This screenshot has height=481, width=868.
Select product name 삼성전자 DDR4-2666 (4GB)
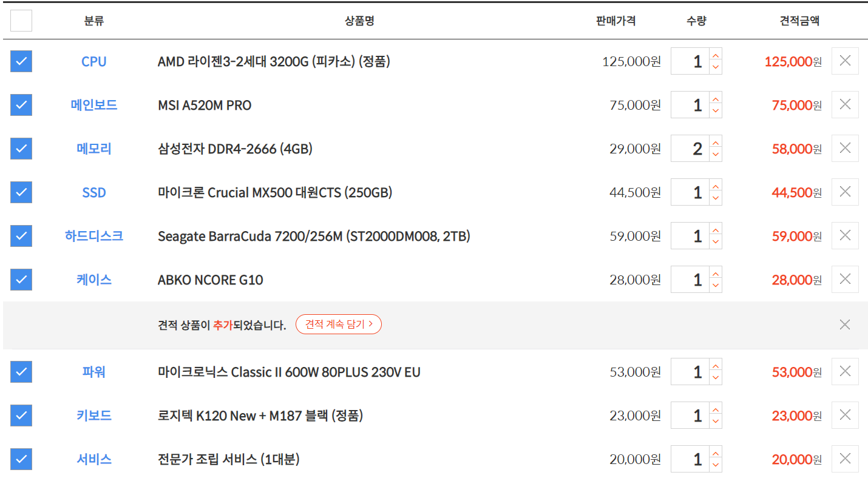[x=235, y=149]
